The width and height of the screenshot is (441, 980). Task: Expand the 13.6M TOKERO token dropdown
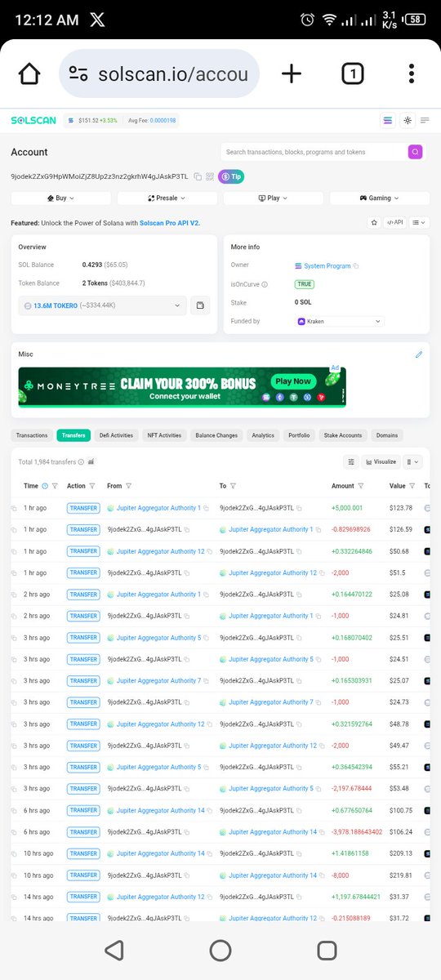[102, 305]
